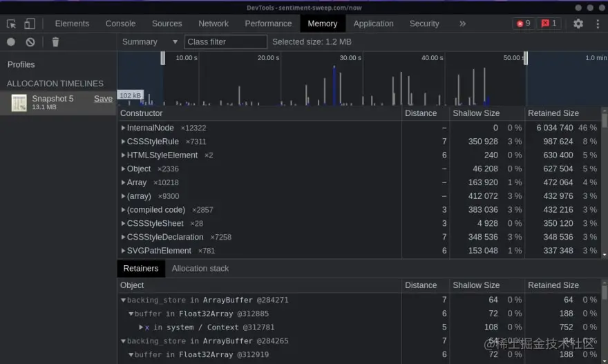Expand the (array) ×9300 row
This screenshot has height=364, width=608.
click(x=123, y=196)
